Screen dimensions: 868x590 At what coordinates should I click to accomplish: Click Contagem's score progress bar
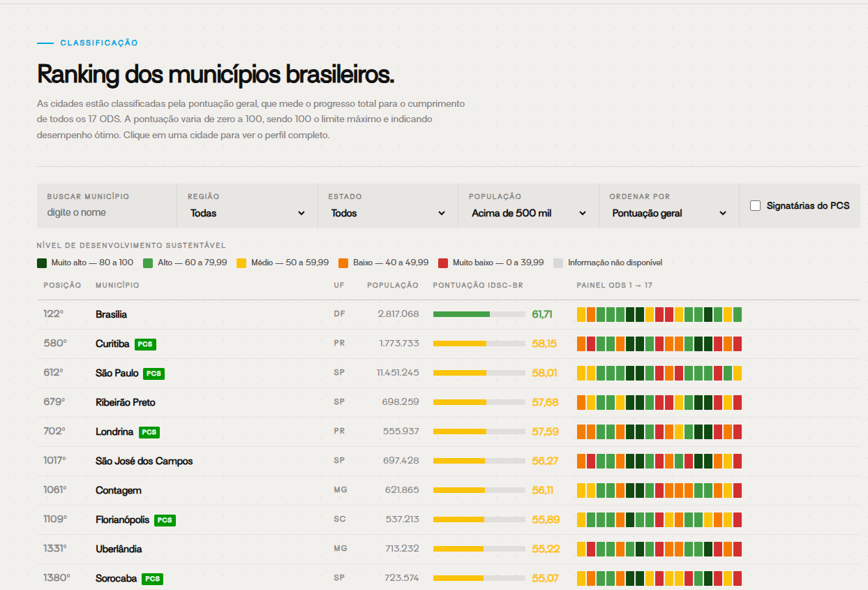click(479, 490)
